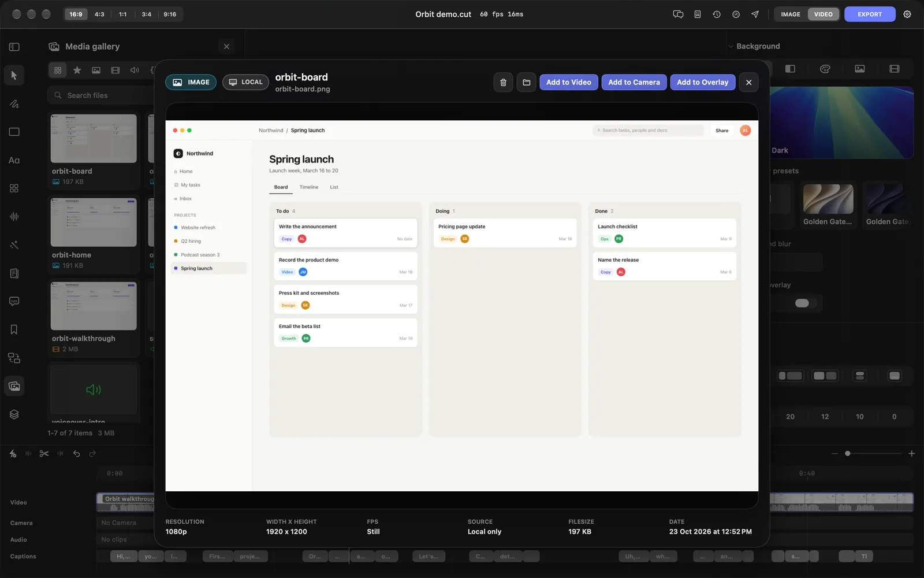Show favorites with the star filter icon

(77, 70)
